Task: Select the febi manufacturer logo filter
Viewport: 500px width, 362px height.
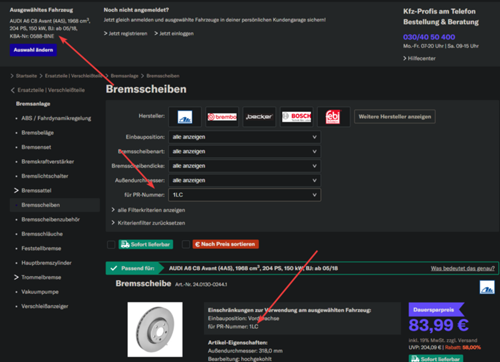Action: click(x=333, y=117)
